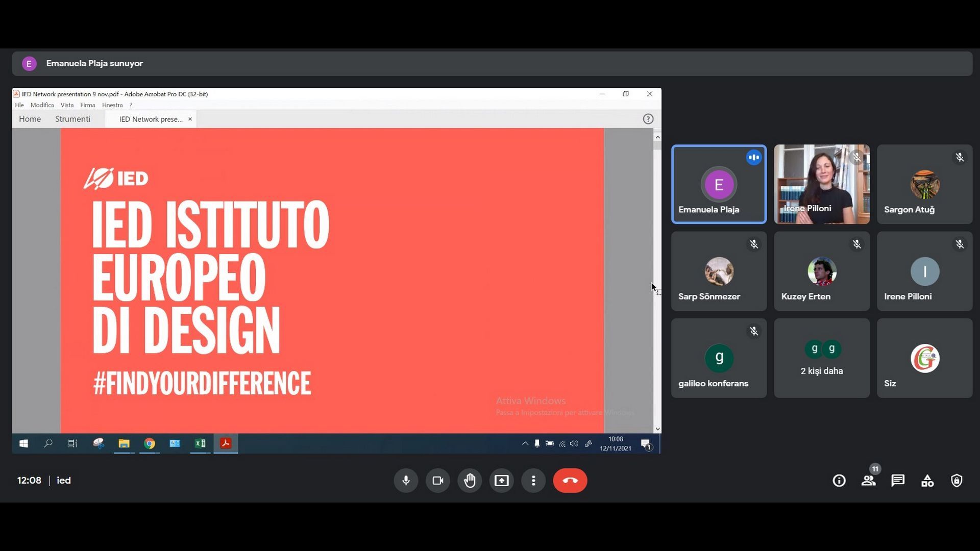
Task: Click the ied meeting name label
Action: click(64, 481)
